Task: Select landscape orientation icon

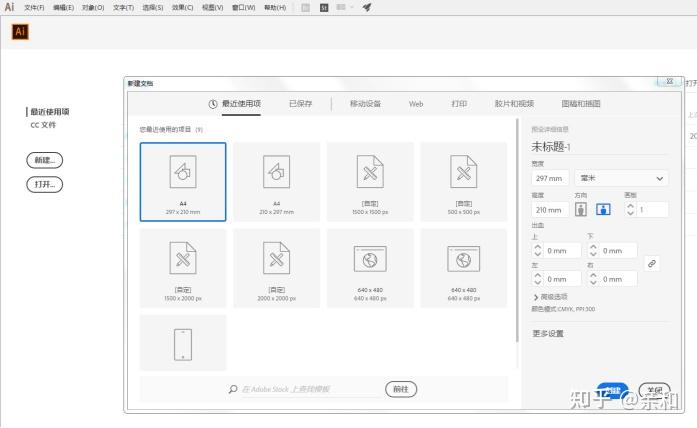Action: click(x=603, y=209)
